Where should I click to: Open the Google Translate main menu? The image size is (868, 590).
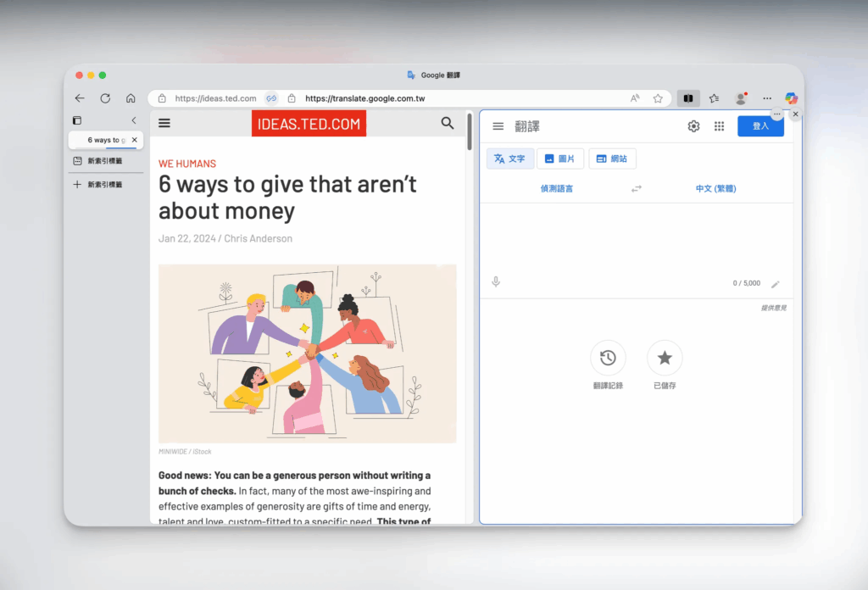(x=498, y=126)
